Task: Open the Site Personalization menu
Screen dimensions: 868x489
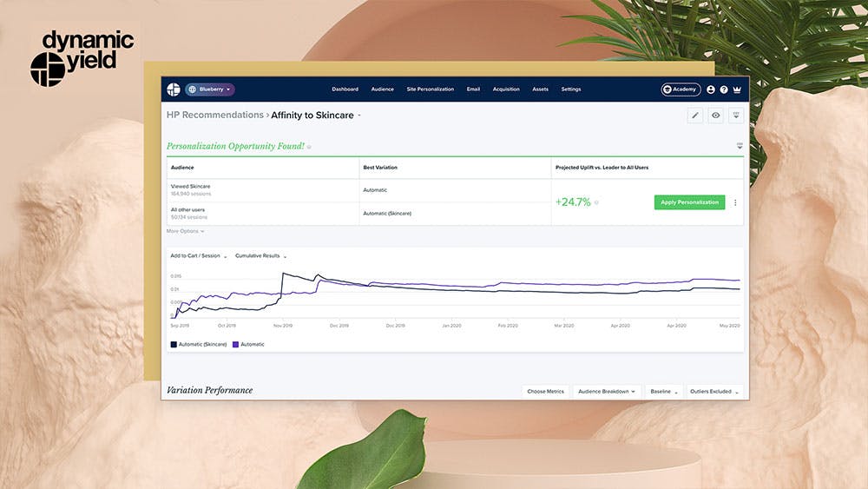Action: coord(431,89)
